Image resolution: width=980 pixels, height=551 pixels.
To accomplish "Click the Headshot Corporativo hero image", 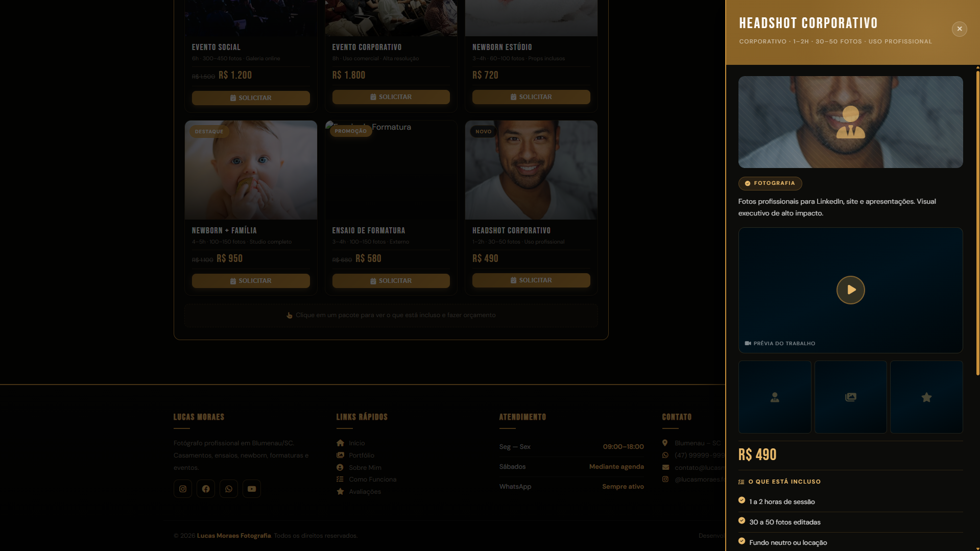I will [x=850, y=122].
